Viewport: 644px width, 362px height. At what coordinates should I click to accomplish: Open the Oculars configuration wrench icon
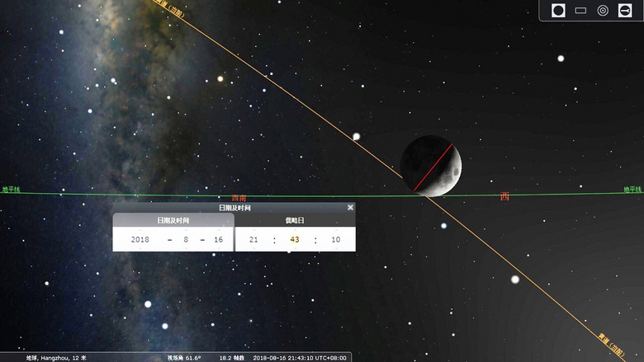point(625,10)
